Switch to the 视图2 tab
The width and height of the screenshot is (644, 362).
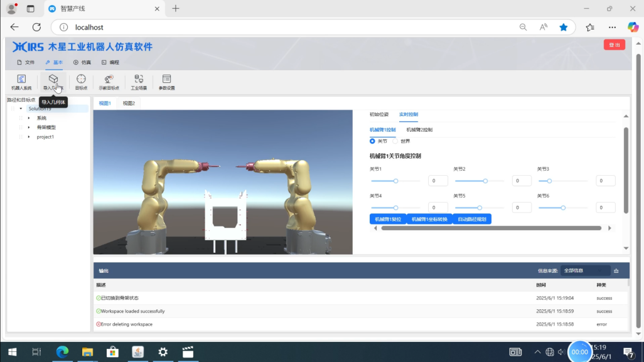tap(129, 103)
